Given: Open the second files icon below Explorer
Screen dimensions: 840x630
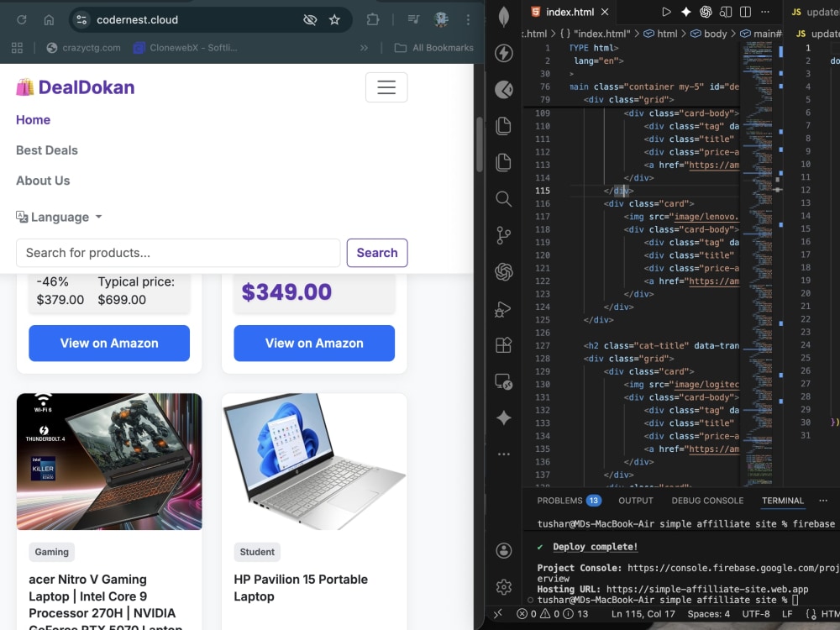Looking at the screenshot, I should pos(503,162).
